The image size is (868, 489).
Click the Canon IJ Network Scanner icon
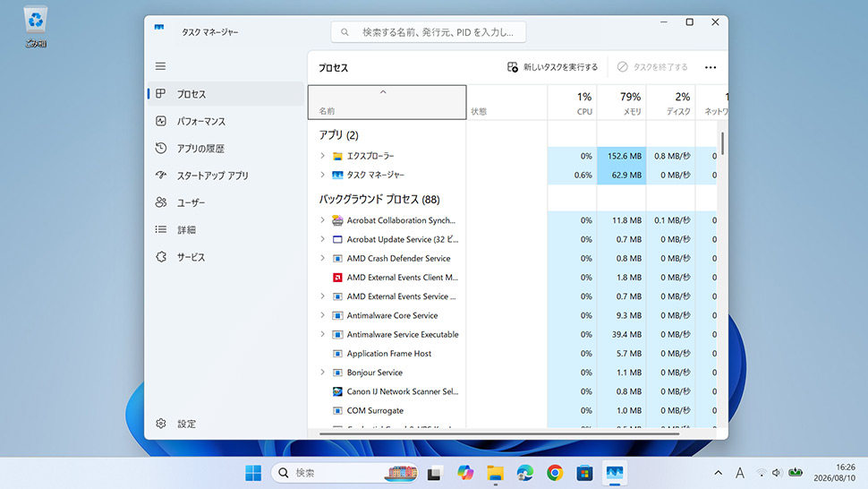point(337,391)
